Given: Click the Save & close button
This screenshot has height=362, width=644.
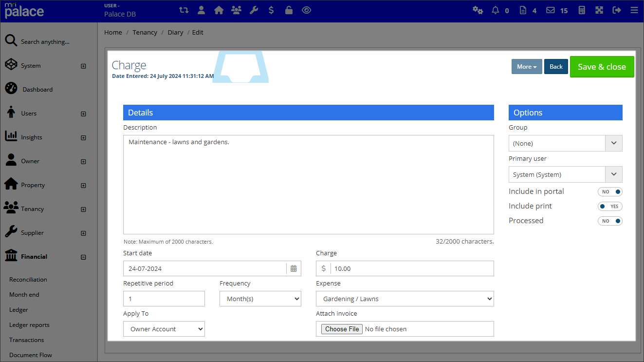Looking at the screenshot, I should coord(602,67).
